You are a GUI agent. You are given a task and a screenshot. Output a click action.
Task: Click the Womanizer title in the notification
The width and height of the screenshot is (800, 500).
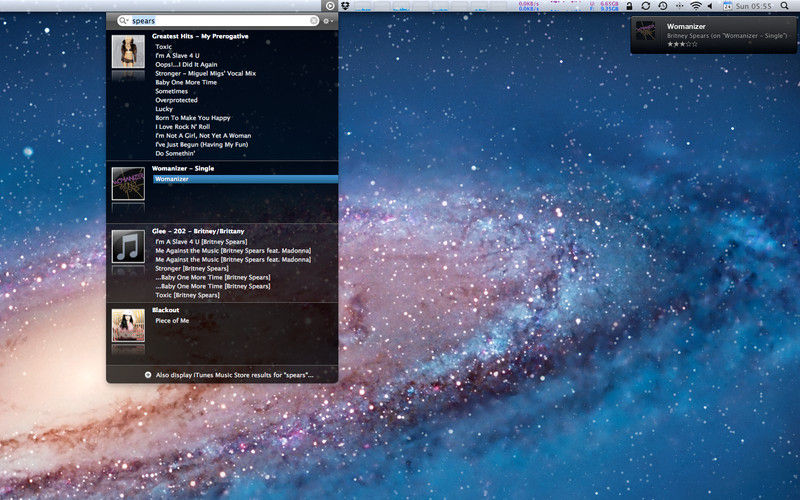(x=686, y=26)
